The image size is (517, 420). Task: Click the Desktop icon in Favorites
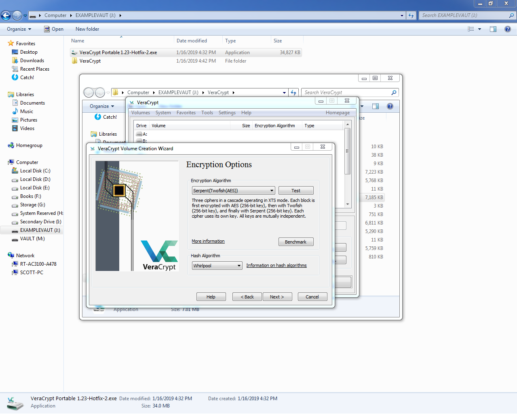[15, 52]
